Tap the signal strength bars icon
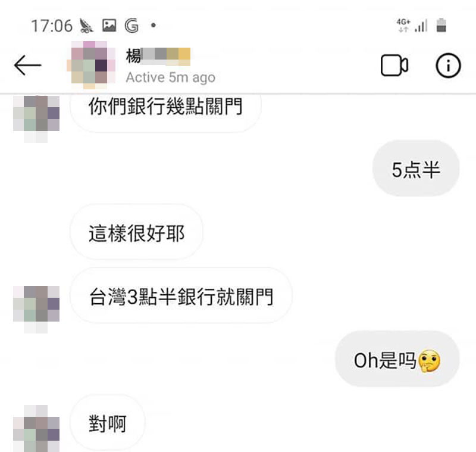 pyautogui.click(x=421, y=26)
